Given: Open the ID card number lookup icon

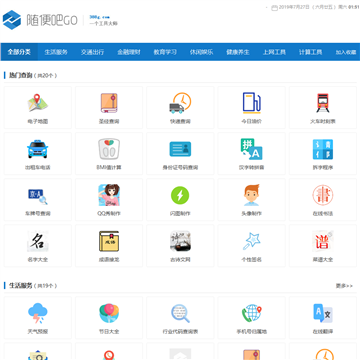Looking at the screenshot, I should click(180, 149).
